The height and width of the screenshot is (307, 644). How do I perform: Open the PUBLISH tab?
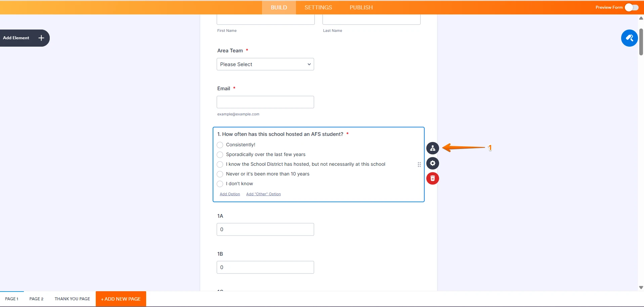[x=360, y=7]
